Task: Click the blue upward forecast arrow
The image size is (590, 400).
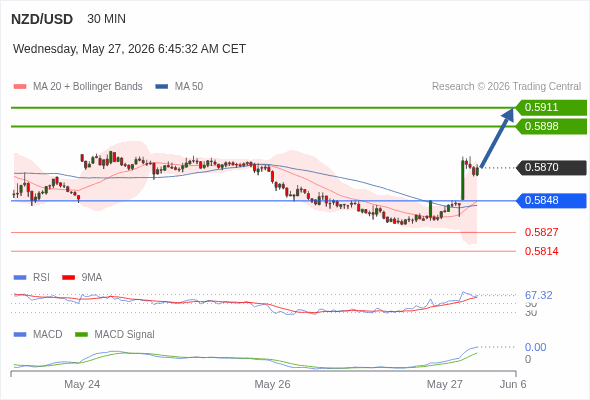Action: click(x=497, y=138)
